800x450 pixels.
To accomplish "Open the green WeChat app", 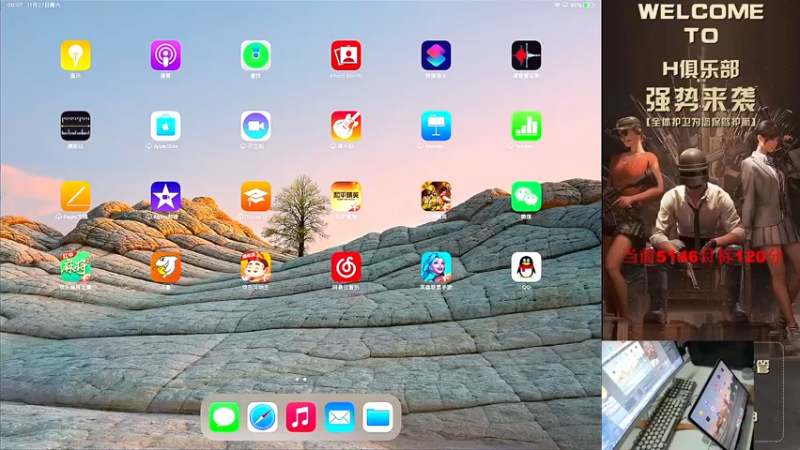I will [526, 196].
